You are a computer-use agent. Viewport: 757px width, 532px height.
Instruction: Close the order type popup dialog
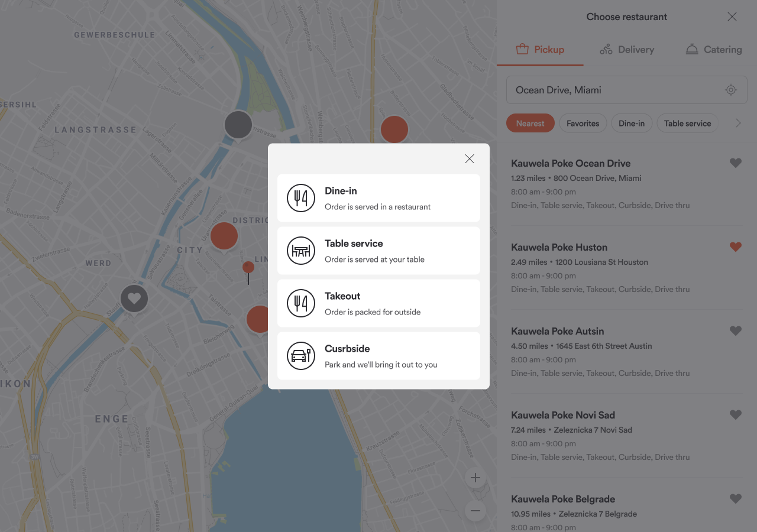470,158
